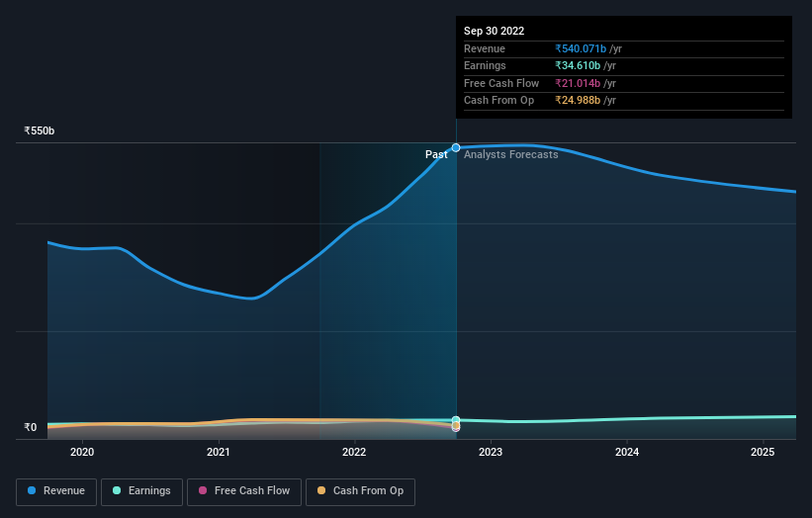Viewport: 812px width, 518px height.
Task: Click the 2022 x-axis label
Action: tap(354, 453)
